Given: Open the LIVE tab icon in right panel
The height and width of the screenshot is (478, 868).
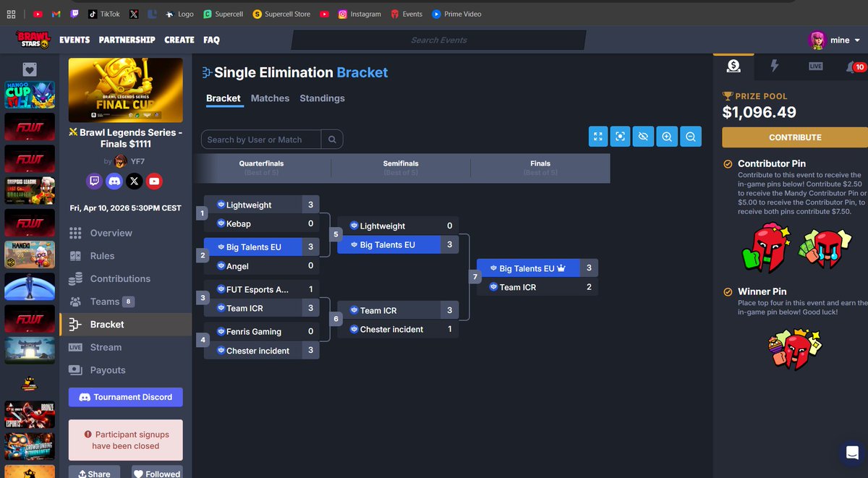Looking at the screenshot, I should coord(816,66).
